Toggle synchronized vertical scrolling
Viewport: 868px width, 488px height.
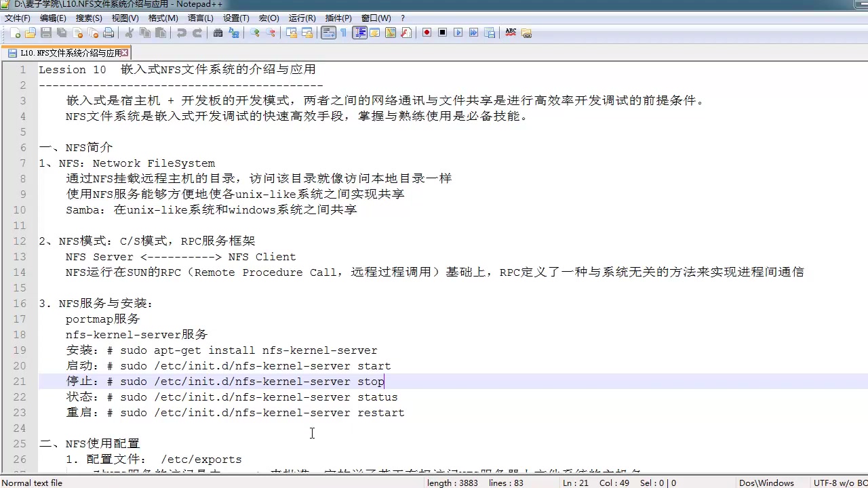[x=292, y=33]
